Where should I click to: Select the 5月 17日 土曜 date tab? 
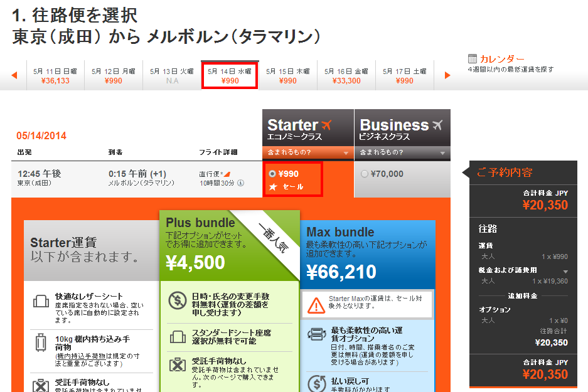tap(405, 75)
